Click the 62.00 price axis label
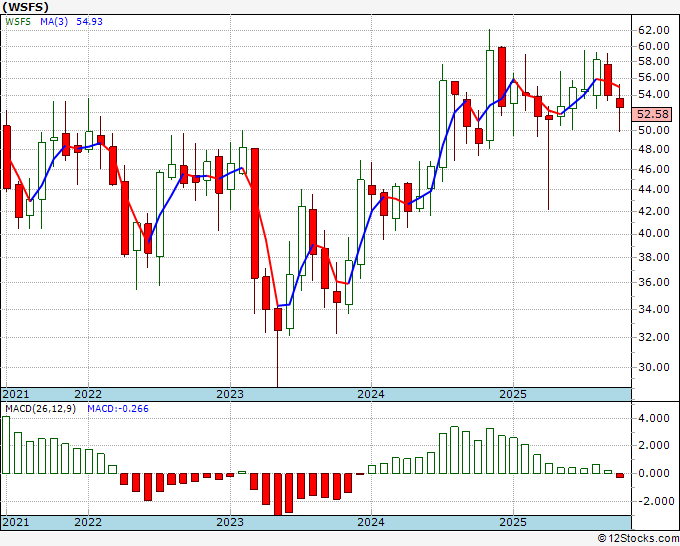 coord(654,30)
